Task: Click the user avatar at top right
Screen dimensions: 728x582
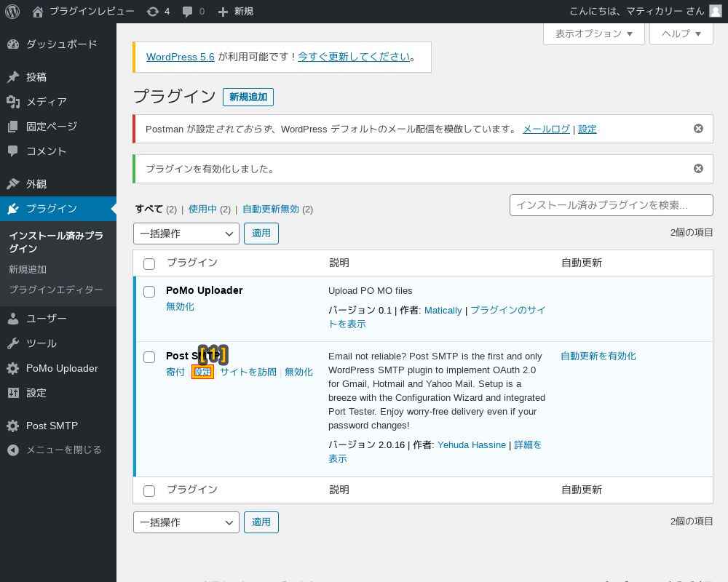Action: (716, 11)
